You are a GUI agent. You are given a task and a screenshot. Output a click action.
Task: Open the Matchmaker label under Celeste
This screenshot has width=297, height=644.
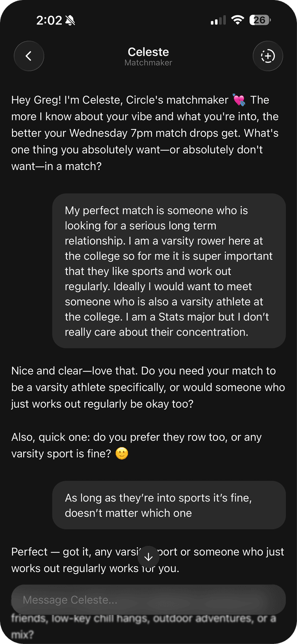[x=148, y=63]
